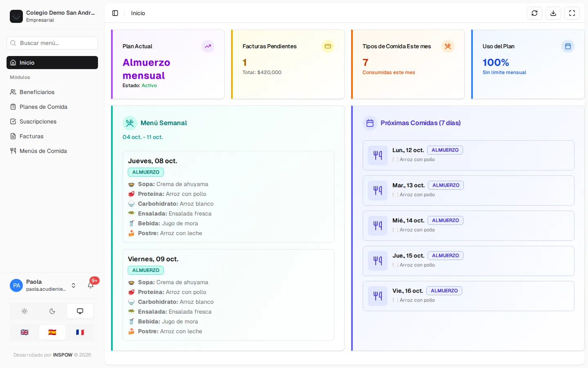Open Planes de Comida module
This screenshot has width=588, height=368.
(52, 107)
